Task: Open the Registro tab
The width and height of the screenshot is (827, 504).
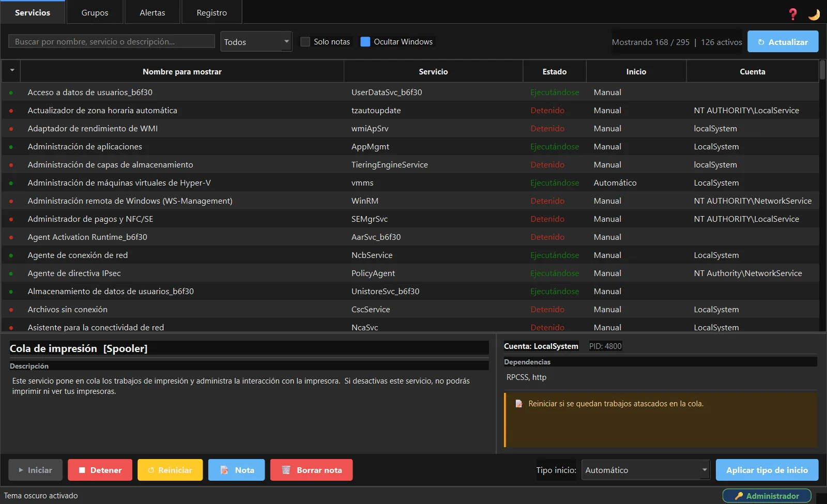Action: 211,12
